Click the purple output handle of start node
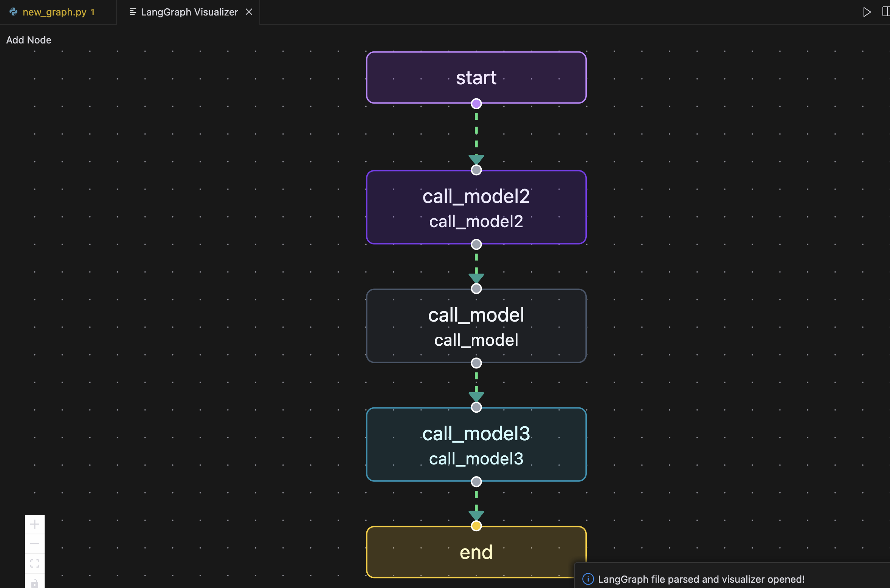 (x=476, y=104)
